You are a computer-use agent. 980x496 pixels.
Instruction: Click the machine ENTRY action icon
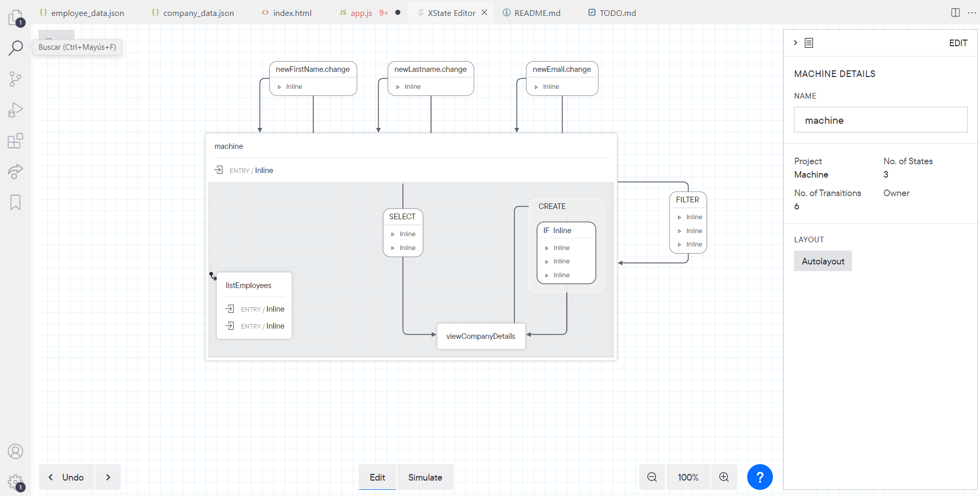click(x=219, y=170)
